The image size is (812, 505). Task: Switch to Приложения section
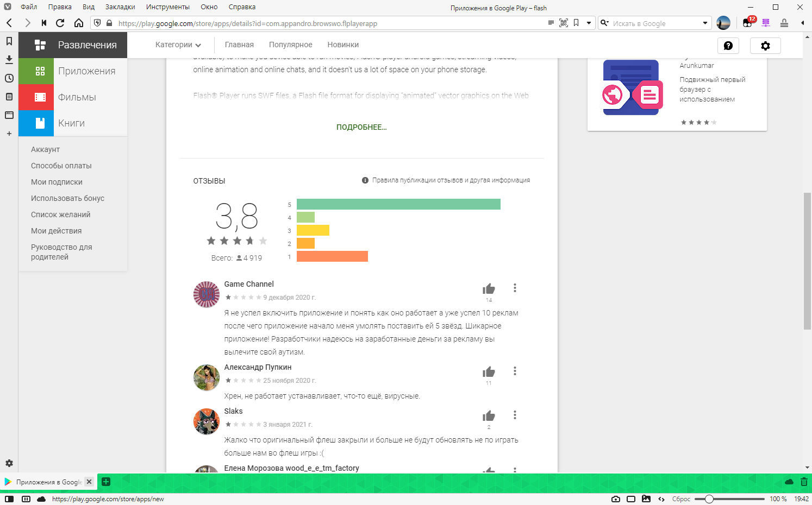(x=73, y=71)
